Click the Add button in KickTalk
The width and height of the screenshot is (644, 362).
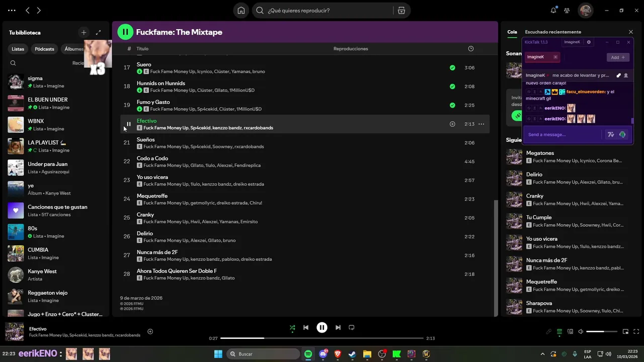click(x=618, y=57)
